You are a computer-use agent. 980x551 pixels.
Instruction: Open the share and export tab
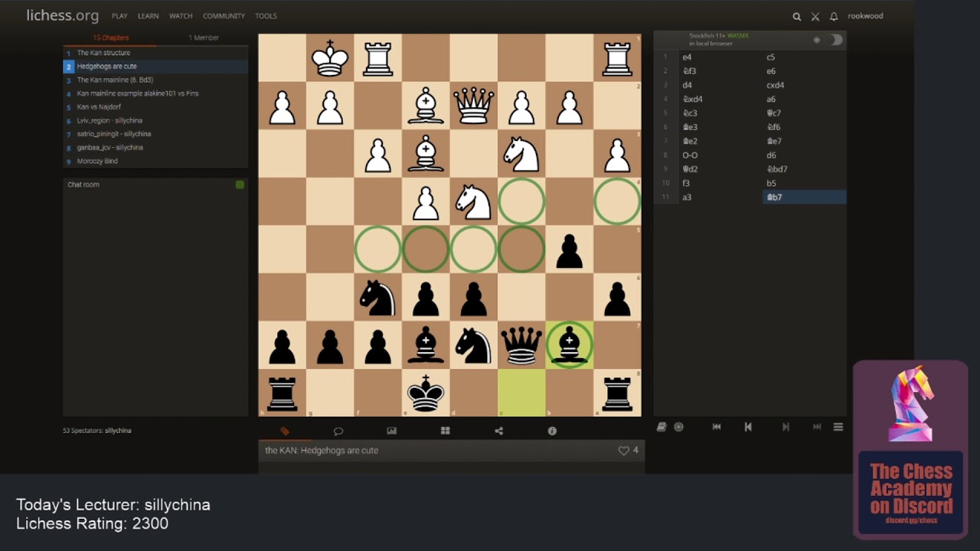click(x=498, y=431)
